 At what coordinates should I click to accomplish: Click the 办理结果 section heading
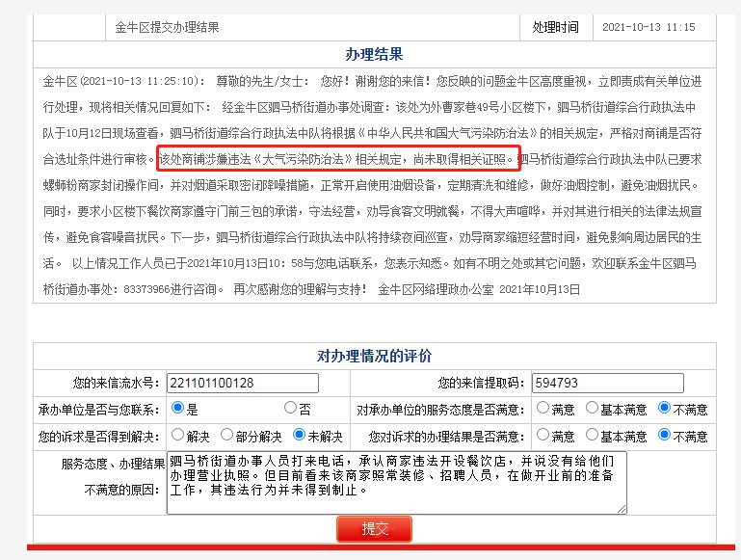[374, 54]
